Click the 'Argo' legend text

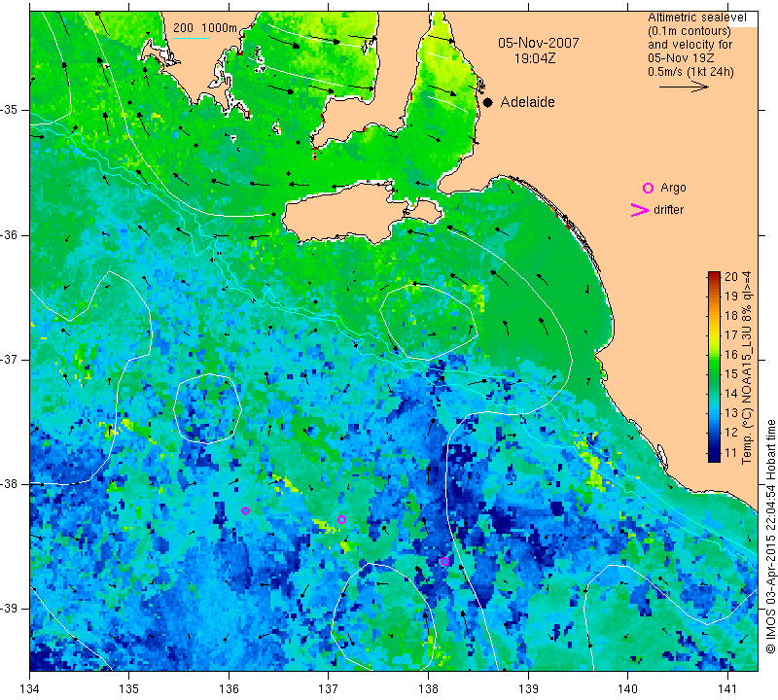(673, 188)
